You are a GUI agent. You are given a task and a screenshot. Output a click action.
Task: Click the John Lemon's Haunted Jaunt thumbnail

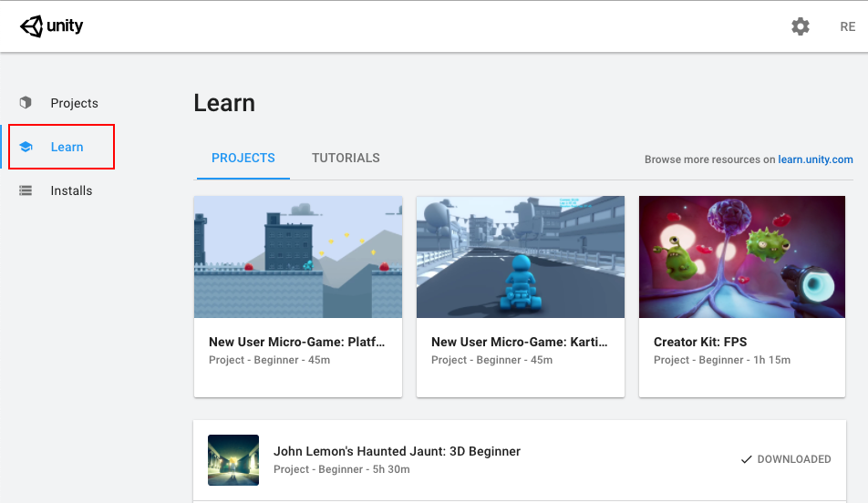[x=233, y=459]
